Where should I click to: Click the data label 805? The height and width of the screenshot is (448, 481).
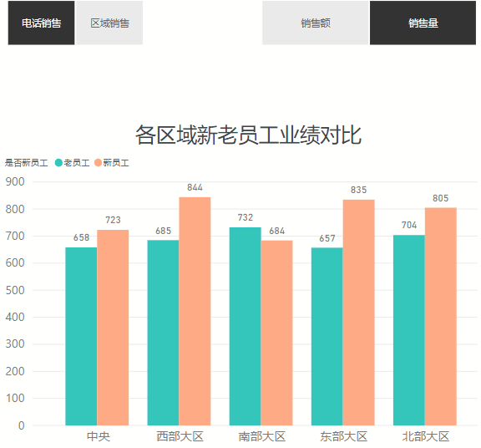tap(441, 198)
